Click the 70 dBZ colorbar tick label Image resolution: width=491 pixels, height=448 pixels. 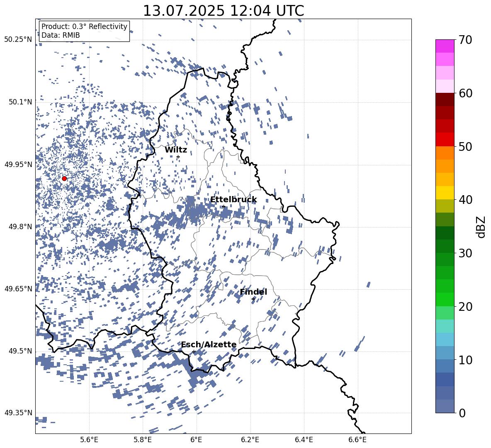click(465, 40)
